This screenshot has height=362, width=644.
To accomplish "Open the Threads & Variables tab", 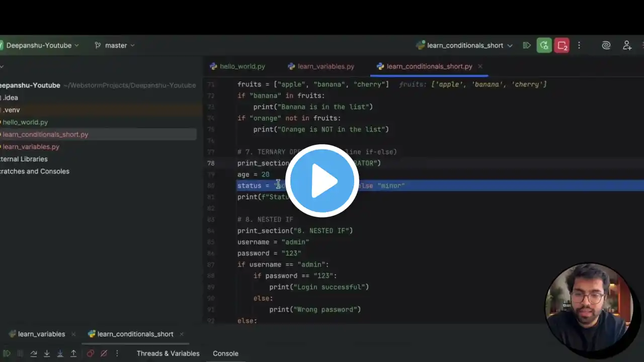I will pyautogui.click(x=168, y=353).
